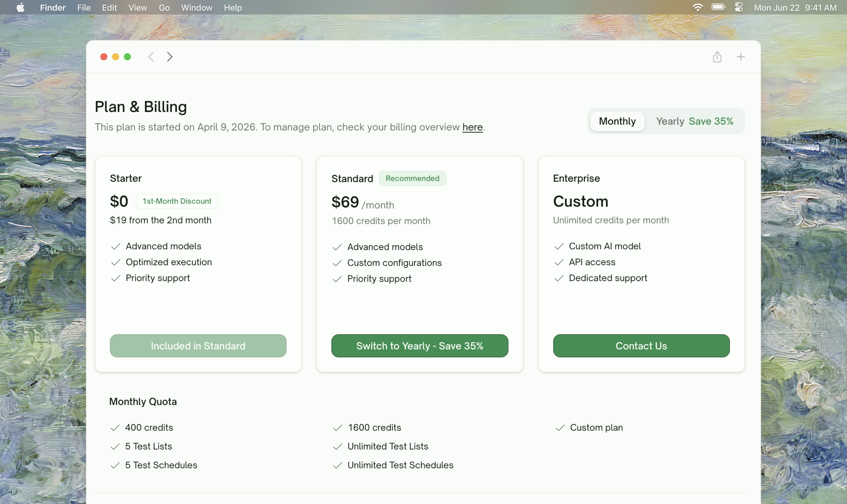Click '1600 credits' quota item
Viewport: 847px width, 504px height.
pyautogui.click(x=374, y=428)
